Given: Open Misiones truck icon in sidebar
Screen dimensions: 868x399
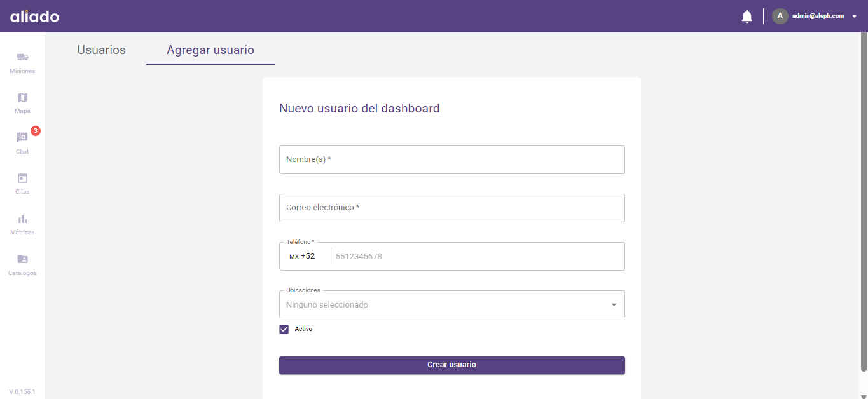Looking at the screenshot, I should (22, 58).
